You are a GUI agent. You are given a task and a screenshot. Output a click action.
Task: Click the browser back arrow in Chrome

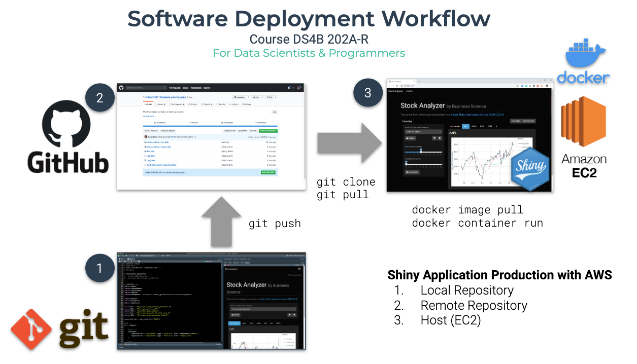390,86
